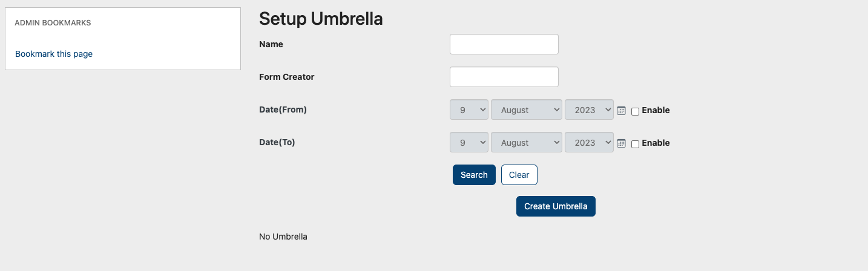
Task: Open the Bookmark this page link
Action: [54, 54]
